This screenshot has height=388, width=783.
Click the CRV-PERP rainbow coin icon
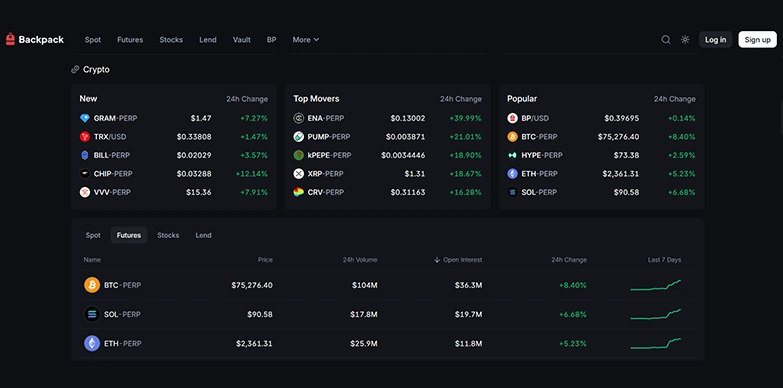tap(299, 192)
